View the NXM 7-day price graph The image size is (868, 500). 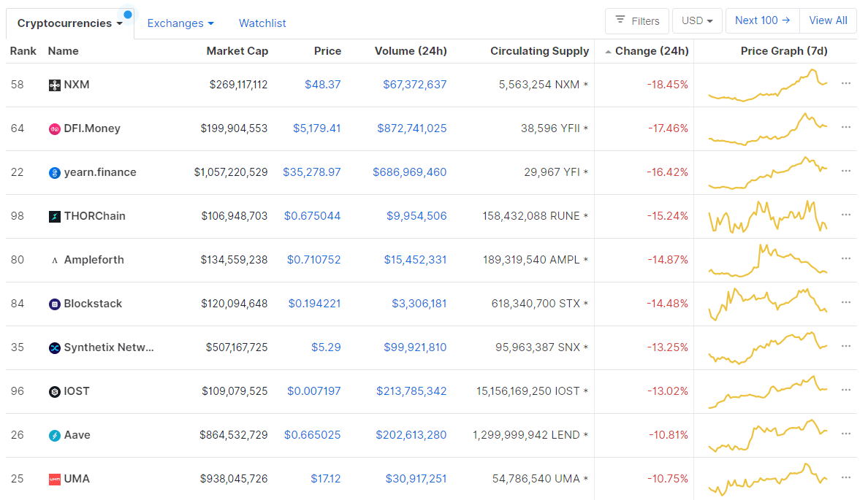[x=768, y=85]
